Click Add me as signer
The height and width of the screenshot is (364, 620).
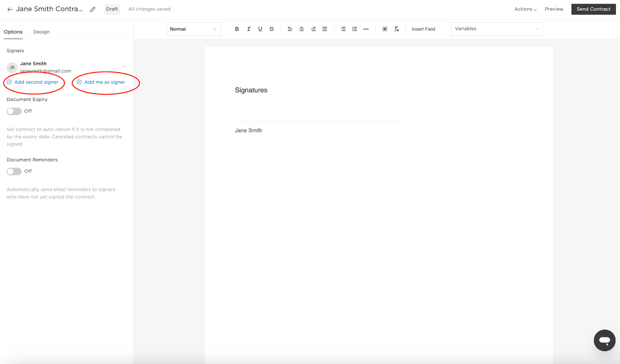pyautogui.click(x=101, y=82)
